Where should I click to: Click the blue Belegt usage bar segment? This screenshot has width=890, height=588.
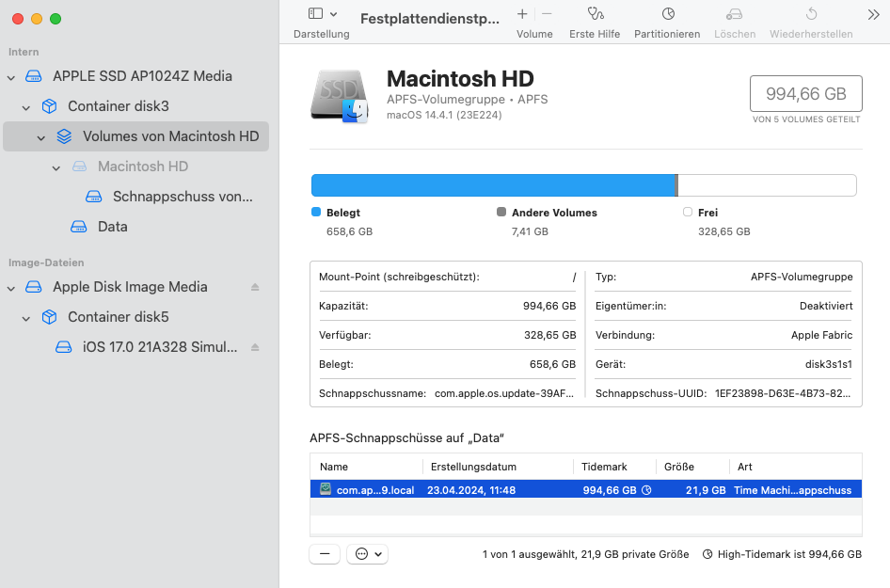click(493, 185)
